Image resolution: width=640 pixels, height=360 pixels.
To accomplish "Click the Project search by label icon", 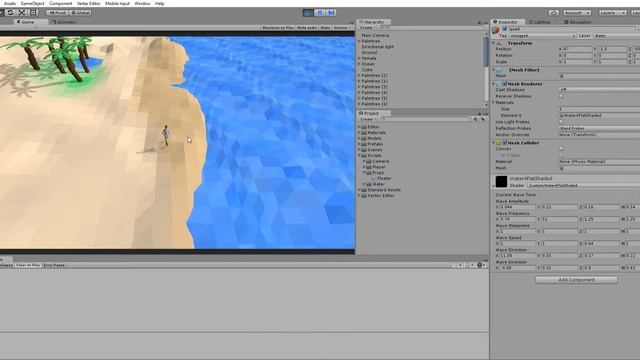I will point(482,119).
